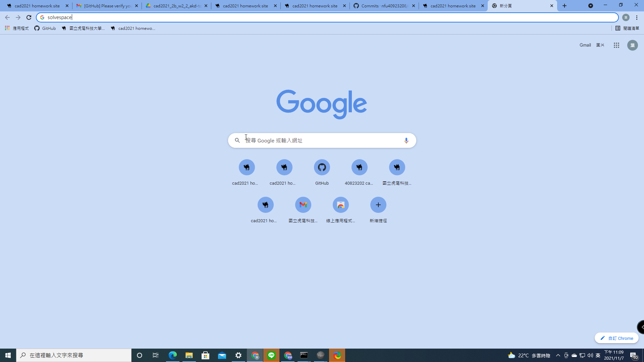
Task: Open LINE from the taskbar
Action: (x=271, y=355)
